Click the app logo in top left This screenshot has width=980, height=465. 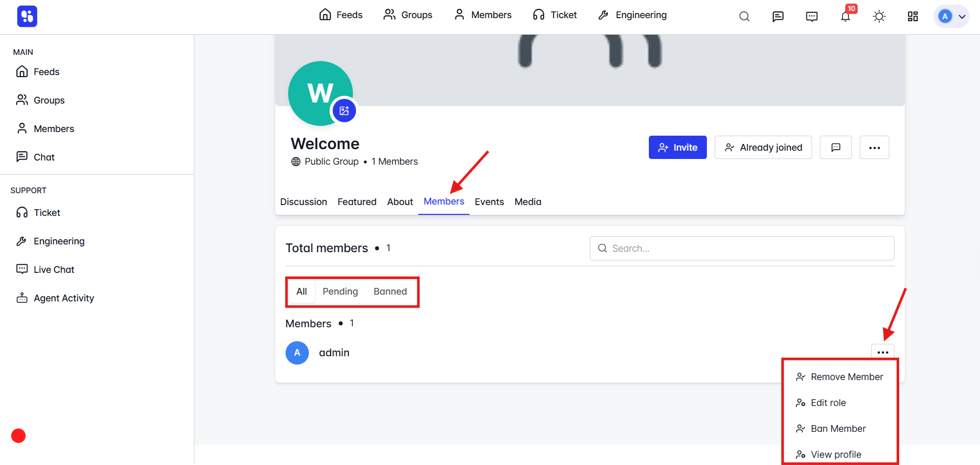27,16
